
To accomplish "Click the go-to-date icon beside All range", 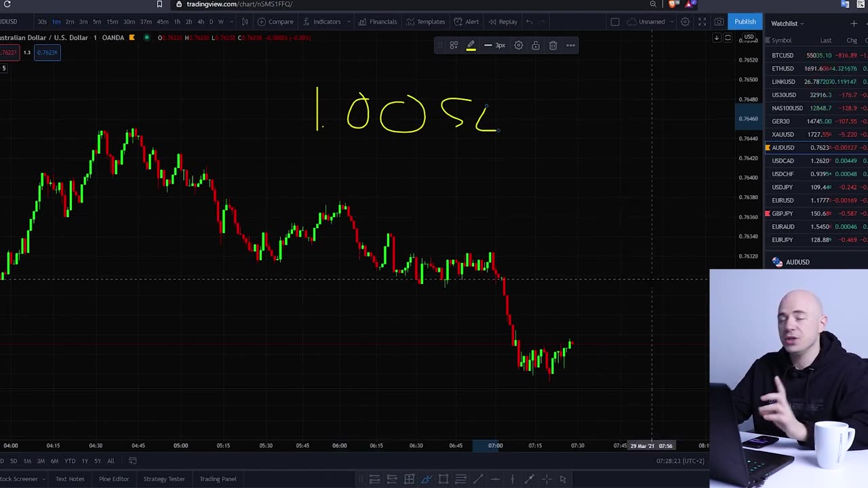I will [x=133, y=461].
